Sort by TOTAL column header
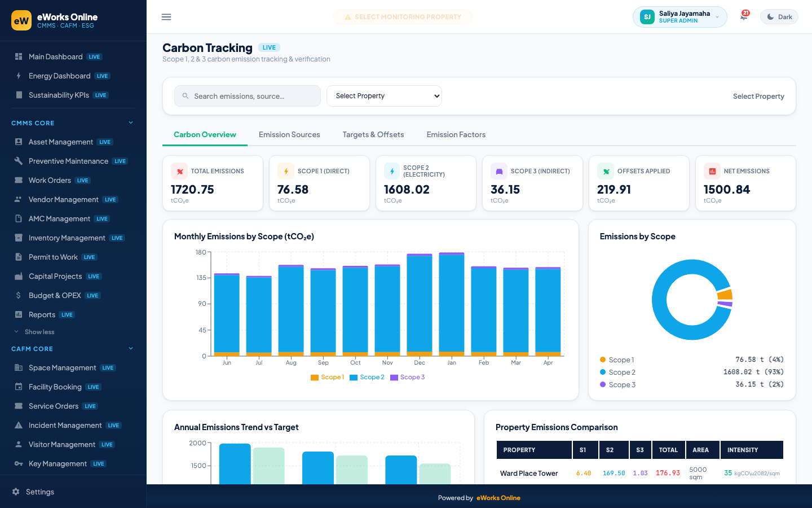Viewport: 812px width, 508px height. pos(669,450)
